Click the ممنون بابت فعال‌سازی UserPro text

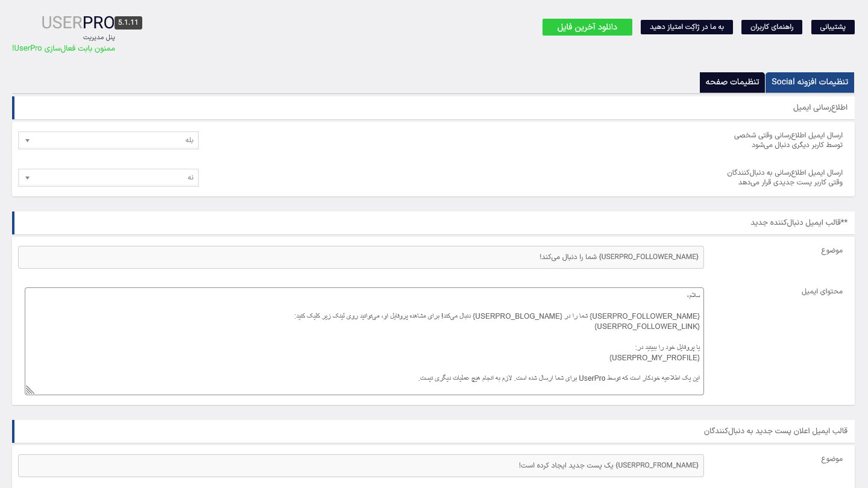pyautogui.click(x=63, y=48)
